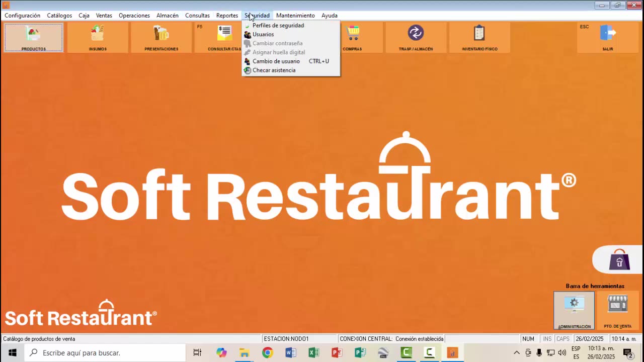The image size is (644, 362).
Task: Open Microsoft Excel from taskbar
Action: (x=313, y=353)
